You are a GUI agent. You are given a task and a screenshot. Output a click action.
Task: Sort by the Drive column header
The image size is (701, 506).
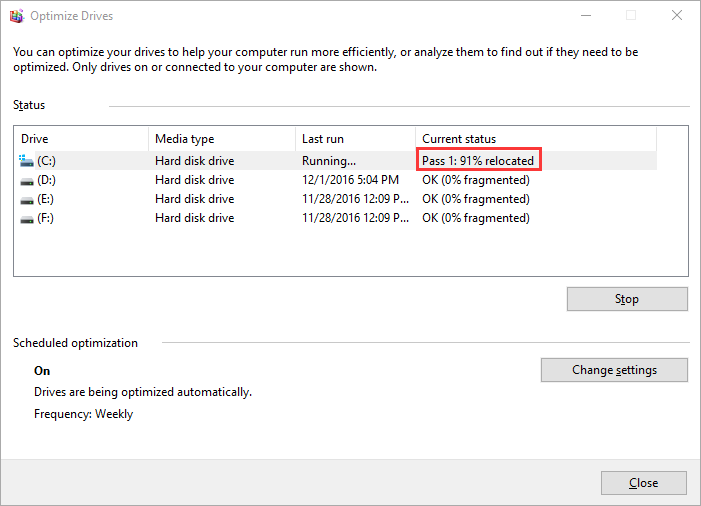pyautogui.click(x=81, y=139)
